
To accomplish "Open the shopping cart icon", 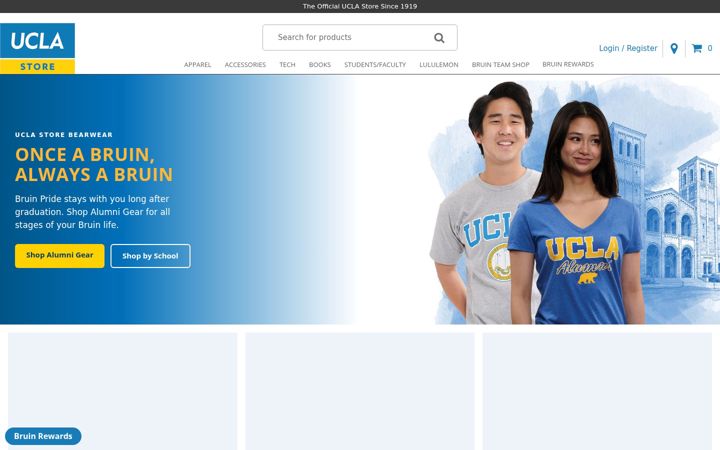I will click(697, 48).
